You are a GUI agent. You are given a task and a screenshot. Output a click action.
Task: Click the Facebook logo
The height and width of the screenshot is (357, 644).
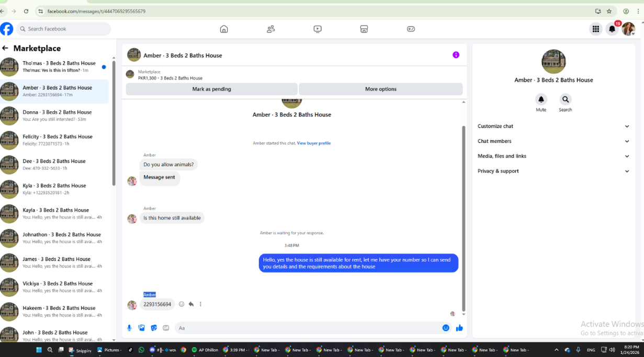[7, 29]
